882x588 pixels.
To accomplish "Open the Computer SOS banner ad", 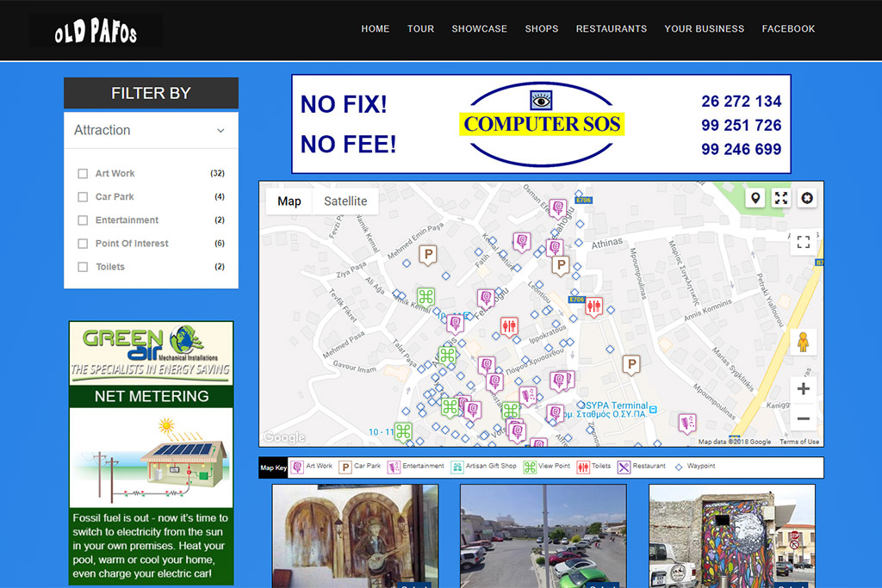I will [x=541, y=124].
